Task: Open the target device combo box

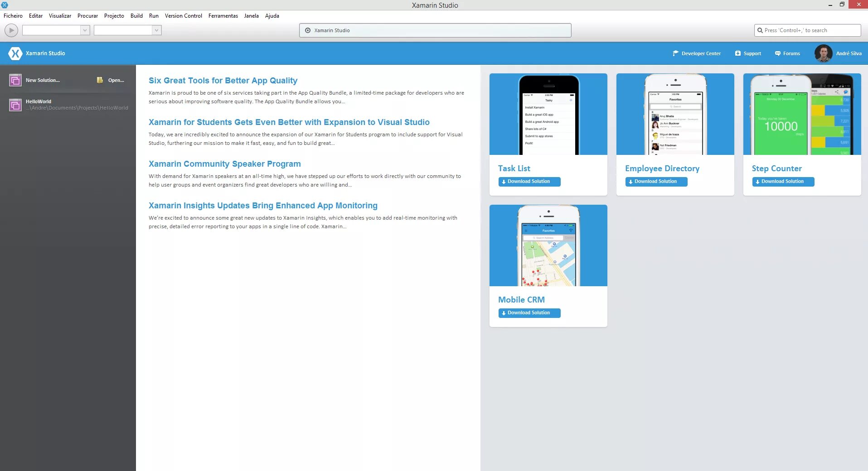Action: pyautogui.click(x=127, y=30)
